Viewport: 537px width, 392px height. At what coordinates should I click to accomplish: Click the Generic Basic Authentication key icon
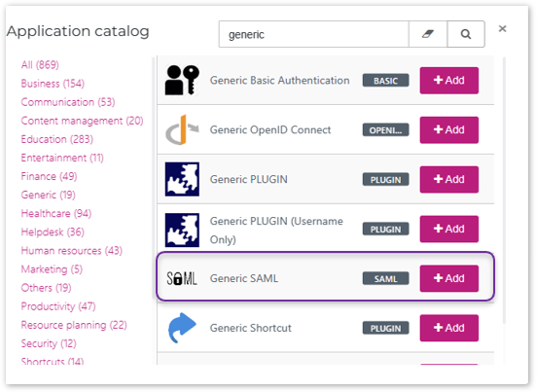point(182,80)
